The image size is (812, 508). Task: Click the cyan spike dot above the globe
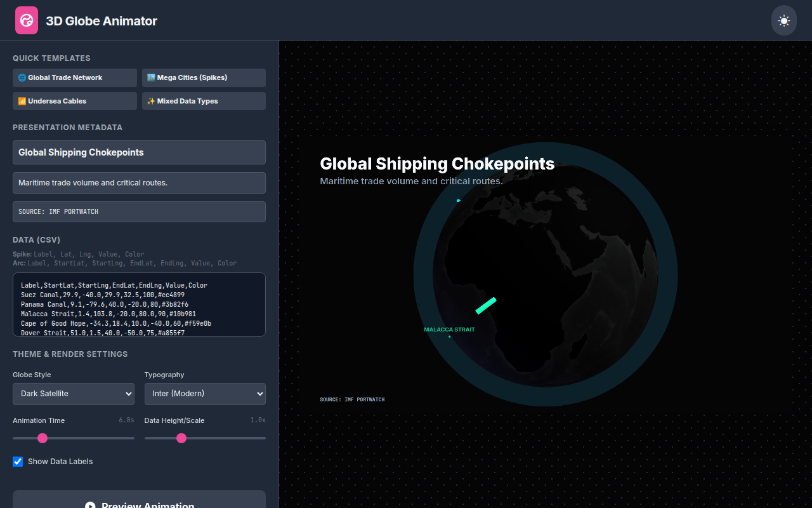[x=459, y=201]
